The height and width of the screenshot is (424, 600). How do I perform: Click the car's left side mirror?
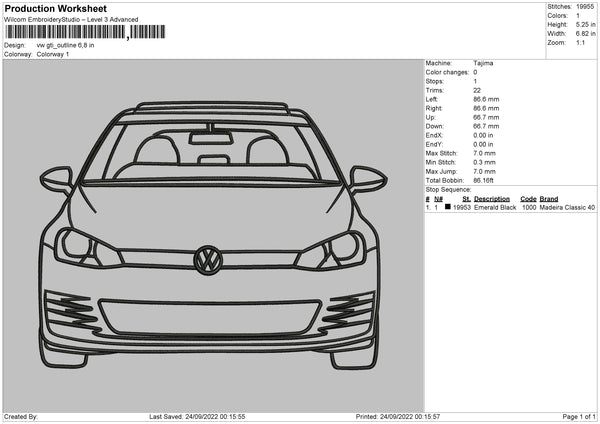56,178
